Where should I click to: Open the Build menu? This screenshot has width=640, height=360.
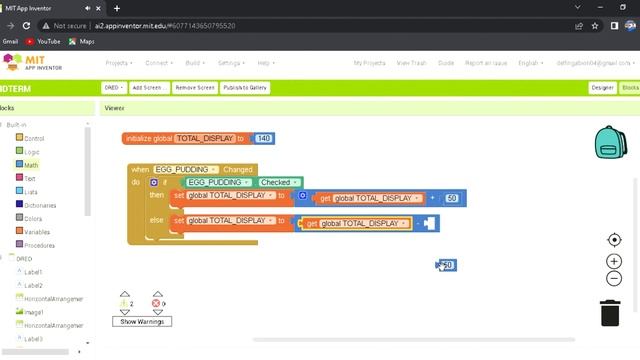click(x=195, y=63)
